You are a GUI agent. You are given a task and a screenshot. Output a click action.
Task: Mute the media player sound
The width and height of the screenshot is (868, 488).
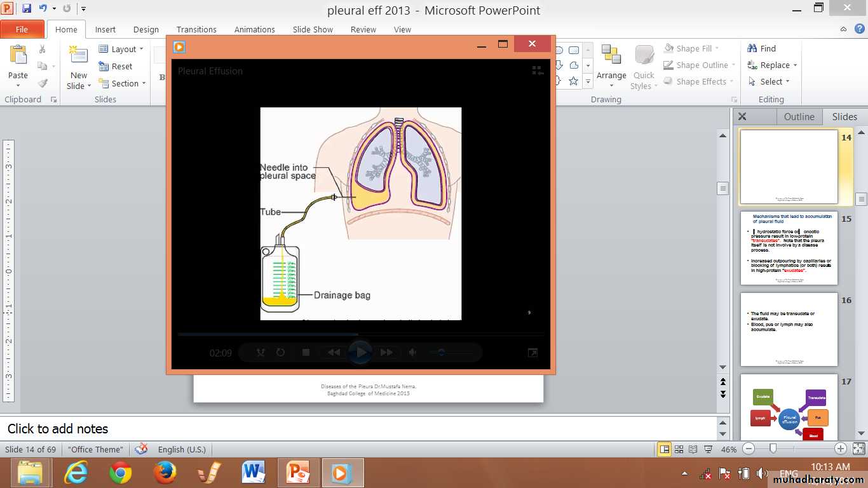click(x=412, y=353)
